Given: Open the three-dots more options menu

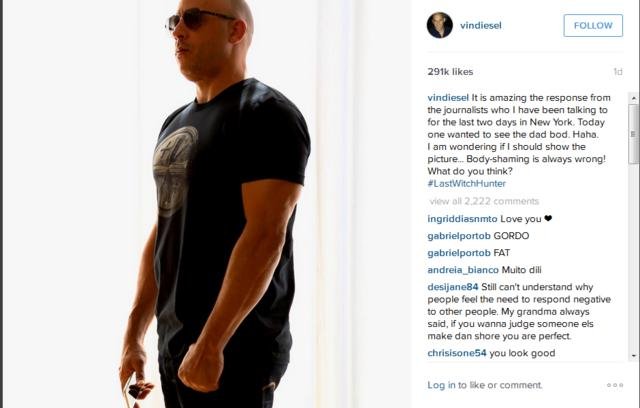Looking at the screenshot, I should [615, 385].
